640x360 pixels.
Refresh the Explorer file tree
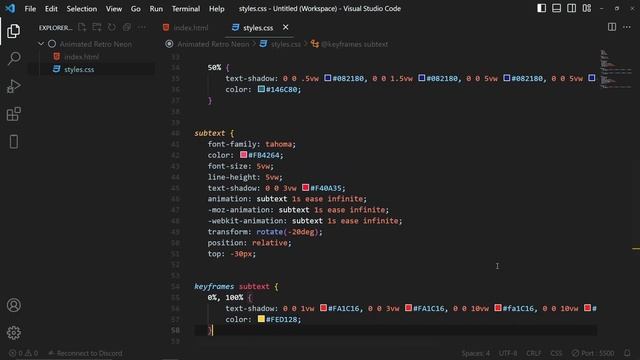pos(111,27)
